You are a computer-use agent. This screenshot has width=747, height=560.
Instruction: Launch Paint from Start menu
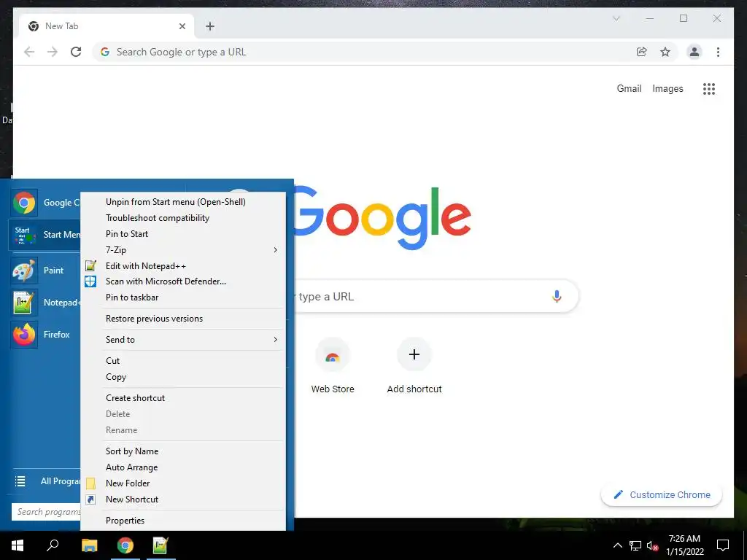pos(45,270)
